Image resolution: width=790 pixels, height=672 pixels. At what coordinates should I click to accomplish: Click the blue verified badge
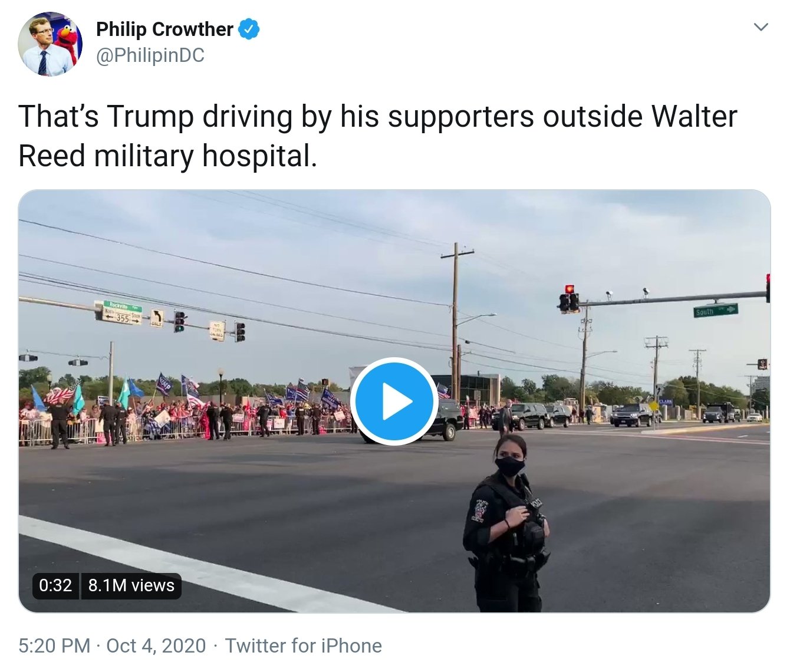(249, 29)
